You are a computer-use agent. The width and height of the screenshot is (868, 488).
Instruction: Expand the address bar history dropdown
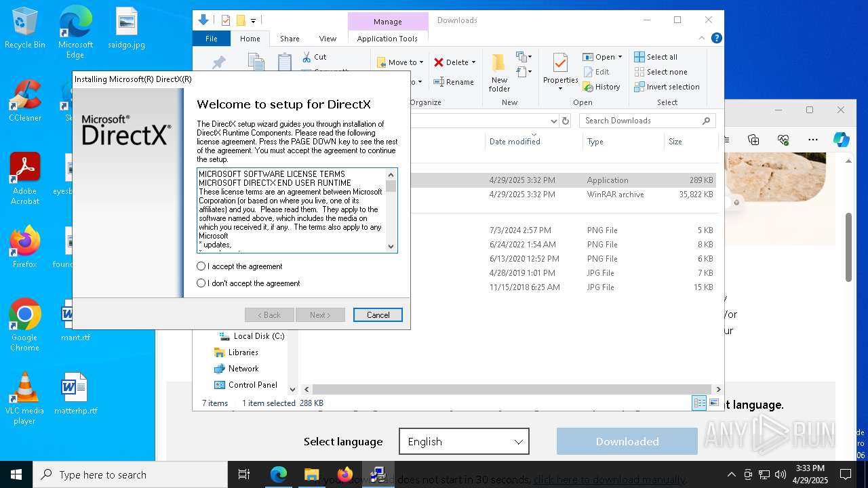[x=554, y=121]
